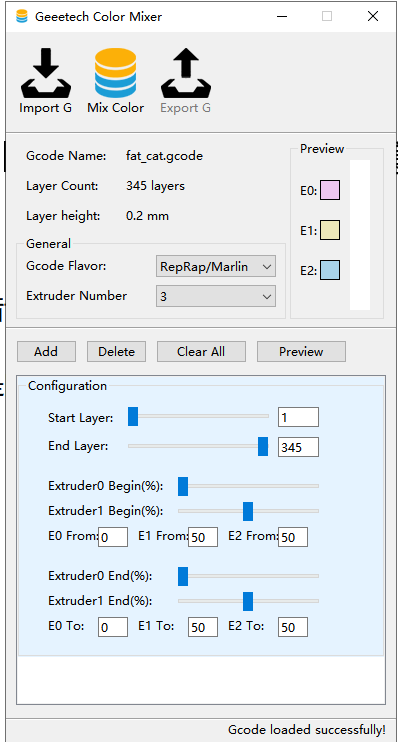Pick the E1 yellow color swatch

tap(330, 230)
